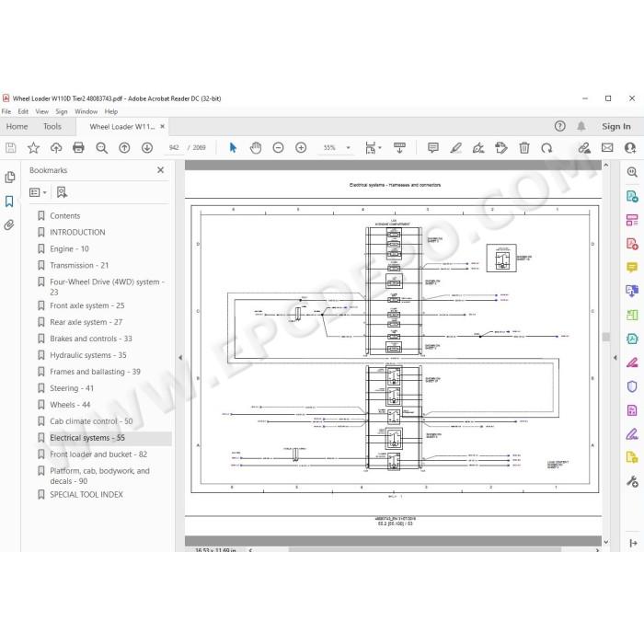Screen dimensions: 644x644
Task: Collapse left navigation pane arrow
Action: click(x=180, y=358)
